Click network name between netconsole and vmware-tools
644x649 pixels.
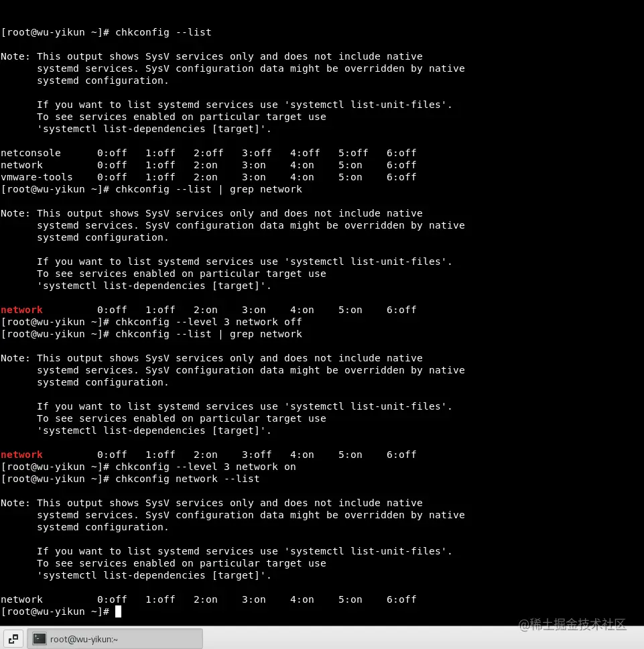coord(21,165)
